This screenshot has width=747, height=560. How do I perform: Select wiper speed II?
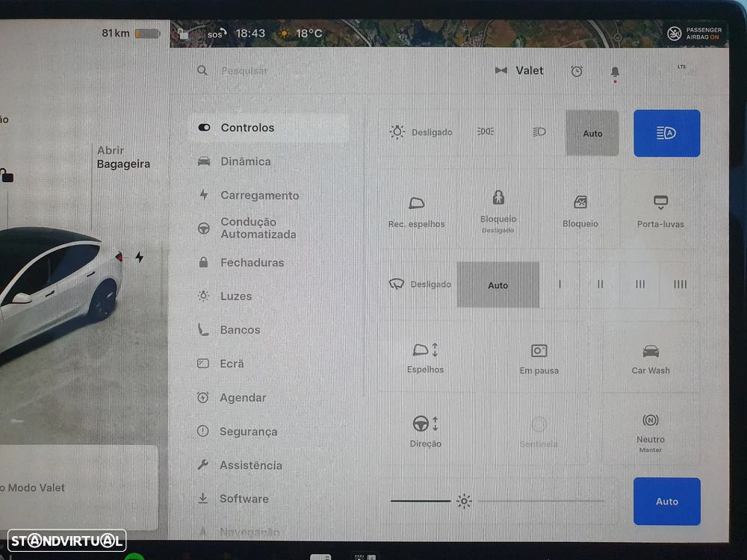click(x=600, y=284)
